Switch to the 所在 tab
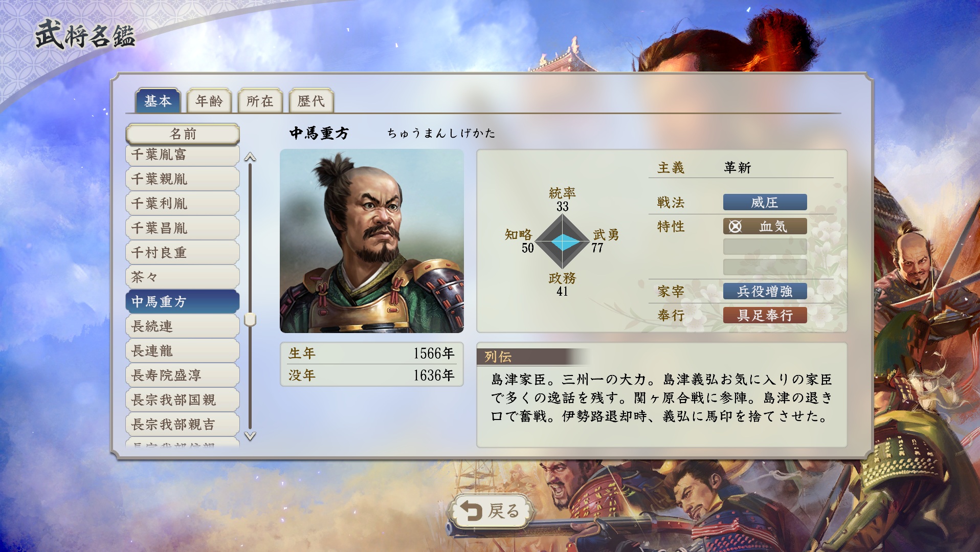Screen dimensions: 980x552 [260, 101]
